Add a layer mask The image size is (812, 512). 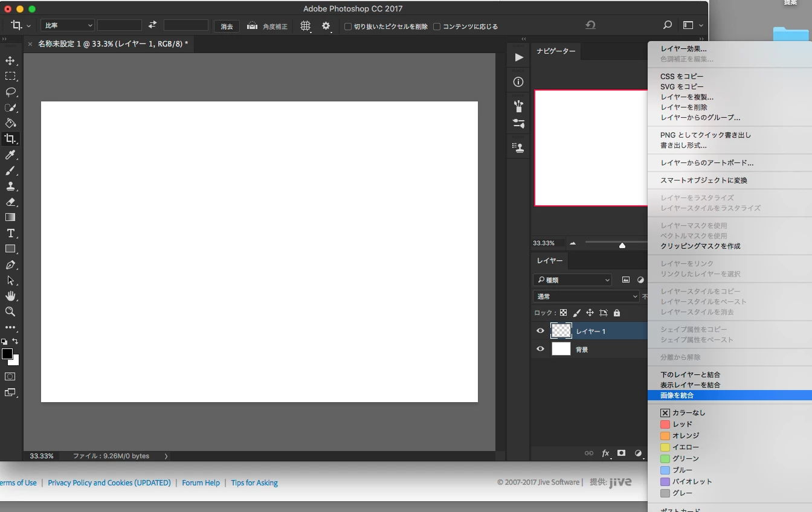(621, 453)
